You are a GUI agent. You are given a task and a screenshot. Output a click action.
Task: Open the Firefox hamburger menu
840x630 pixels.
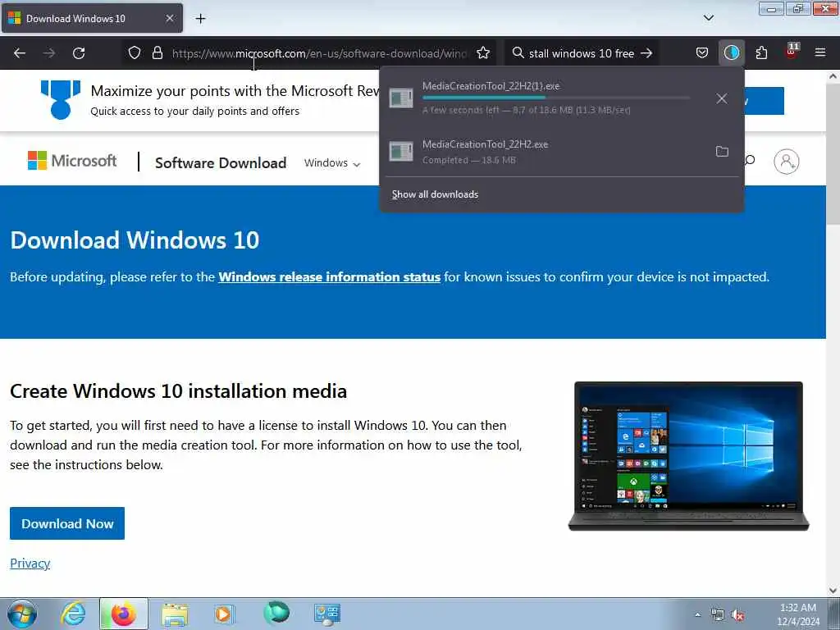pyautogui.click(x=820, y=53)
